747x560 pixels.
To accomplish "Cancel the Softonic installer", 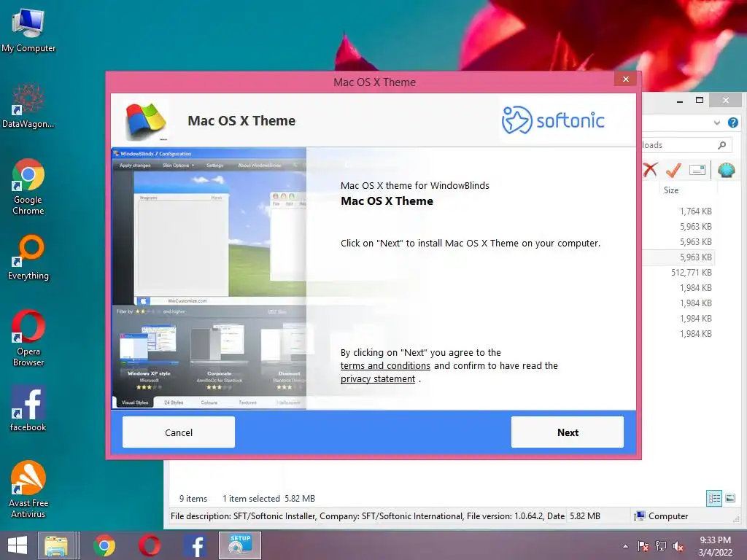I will pyautogui.click(x=179, y=432).
